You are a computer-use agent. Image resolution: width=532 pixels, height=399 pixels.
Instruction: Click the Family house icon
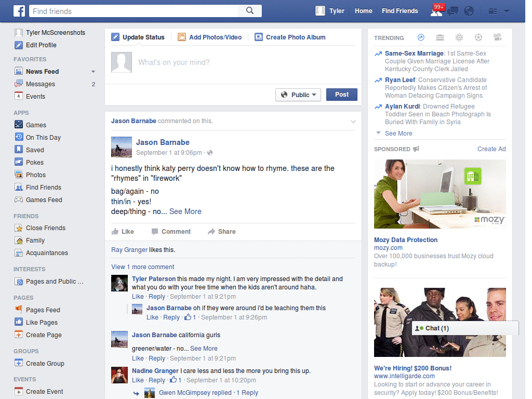(19, 240)
